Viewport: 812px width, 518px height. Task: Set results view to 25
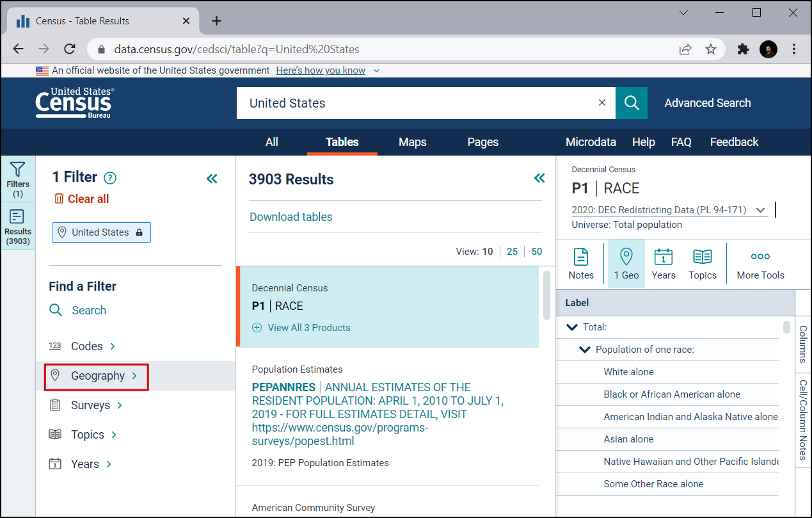pyautogui.click(x=512, y=252)
